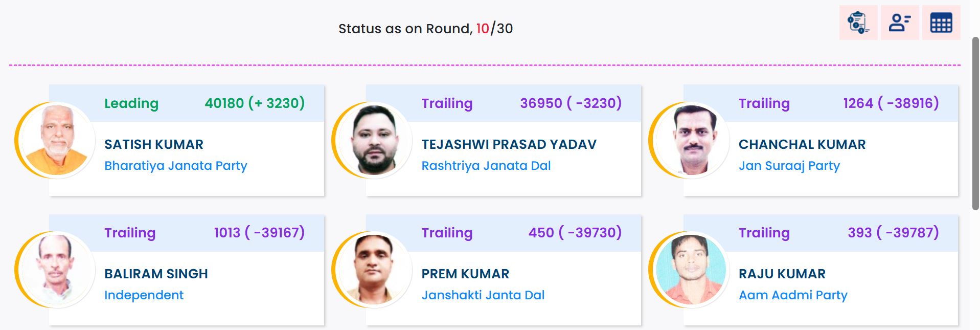Click the vertical page scrollbar
This screenshot has height=330, width=980.
(975, 123)
